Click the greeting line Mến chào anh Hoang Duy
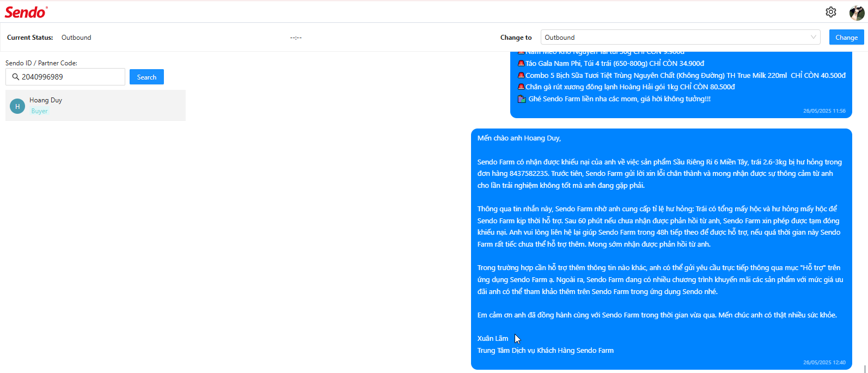This screenshot has height=373, width=868. coord(519,138)
